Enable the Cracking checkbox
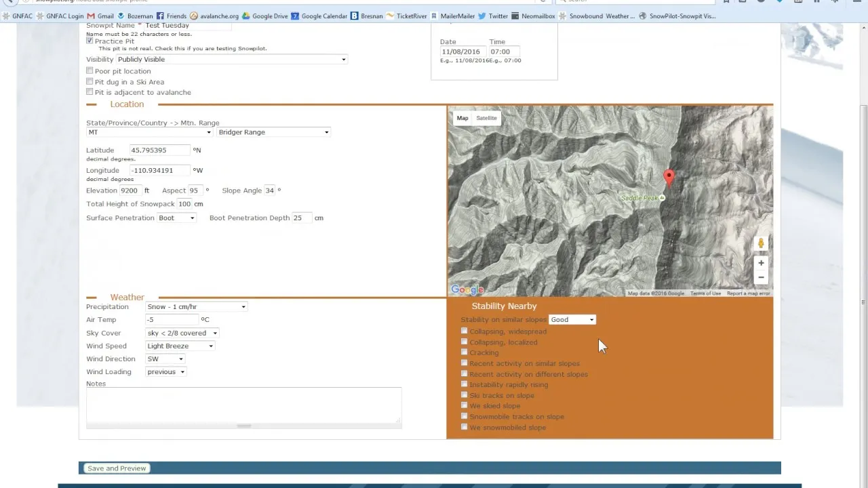The height and width of the screenshot is (488, 868). point(465,352)
